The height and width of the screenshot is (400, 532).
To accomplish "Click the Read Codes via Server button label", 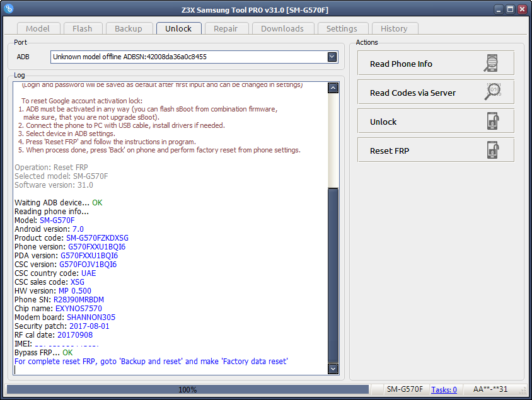I will (413, 93).
